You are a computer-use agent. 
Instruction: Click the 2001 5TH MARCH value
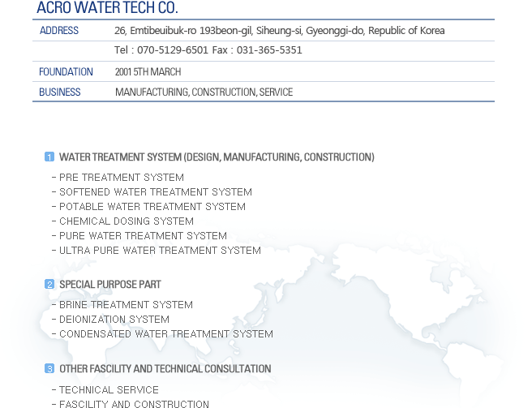tap(148, 72)
